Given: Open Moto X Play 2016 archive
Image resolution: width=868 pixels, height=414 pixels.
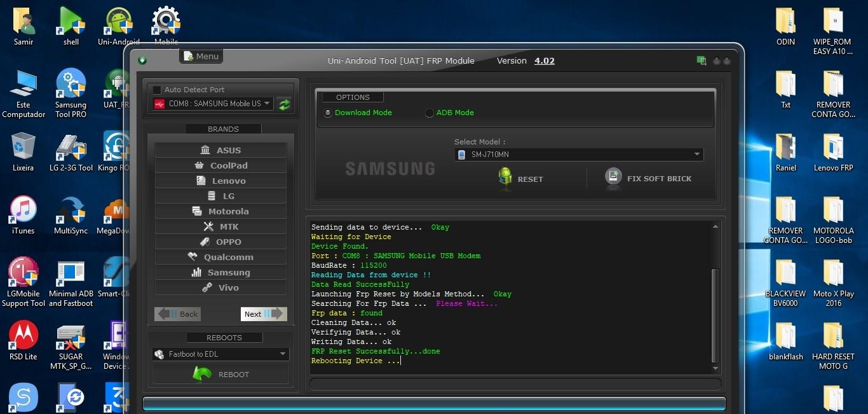Looking at the screenshot, I should point(833,283).
